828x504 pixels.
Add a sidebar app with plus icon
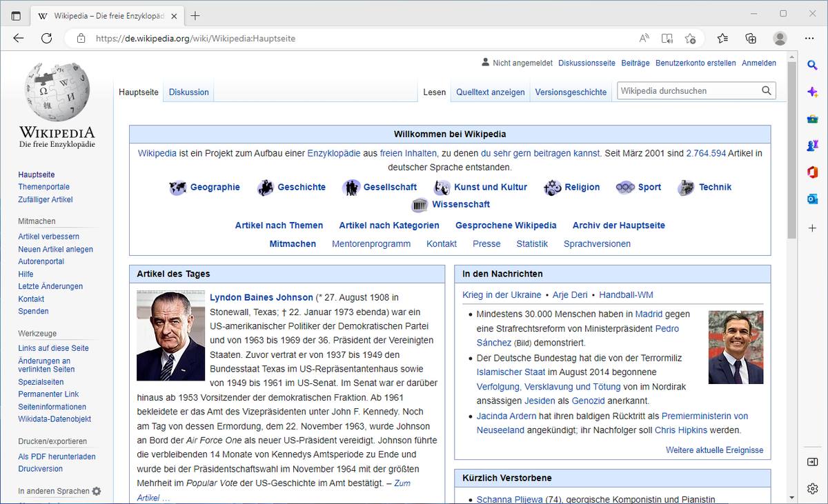tap(812, 228)
